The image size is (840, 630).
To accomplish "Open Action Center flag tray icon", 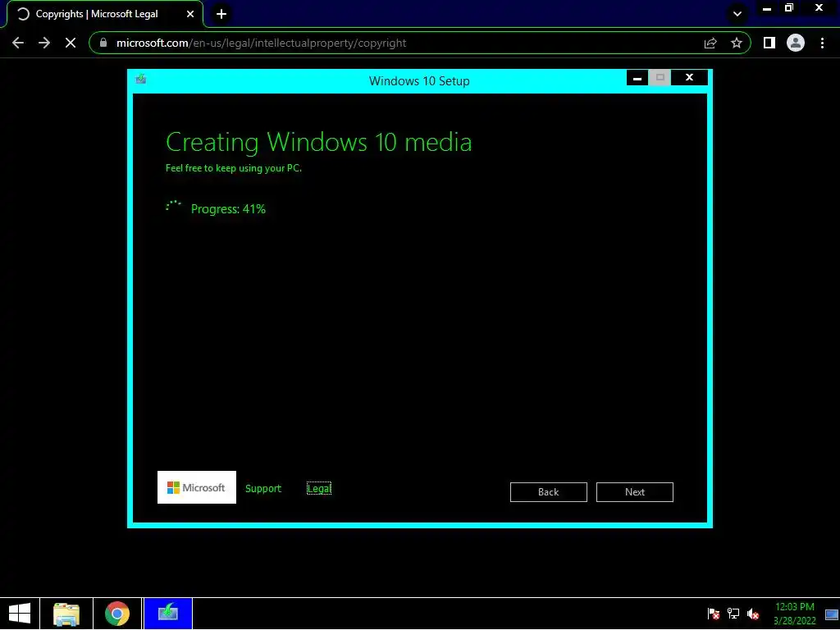I will click(x=714, y=614).
